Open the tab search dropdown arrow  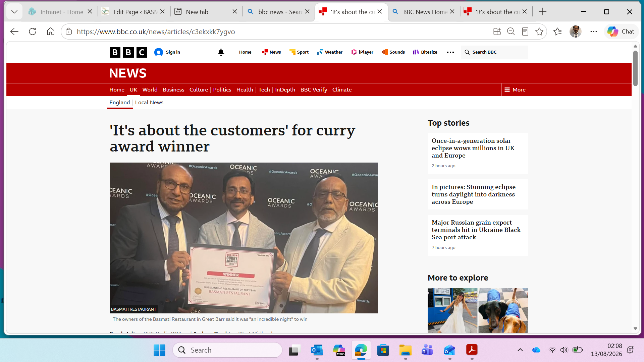14,12
